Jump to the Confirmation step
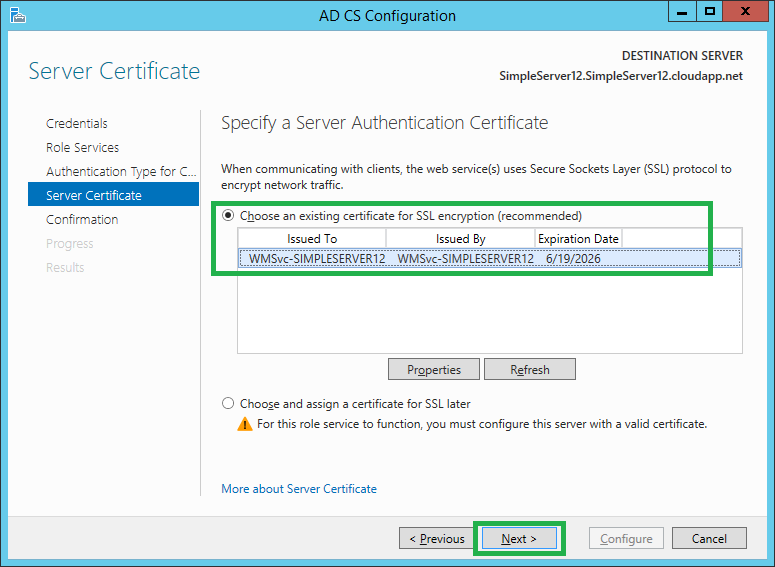 [x=82, y=220]
